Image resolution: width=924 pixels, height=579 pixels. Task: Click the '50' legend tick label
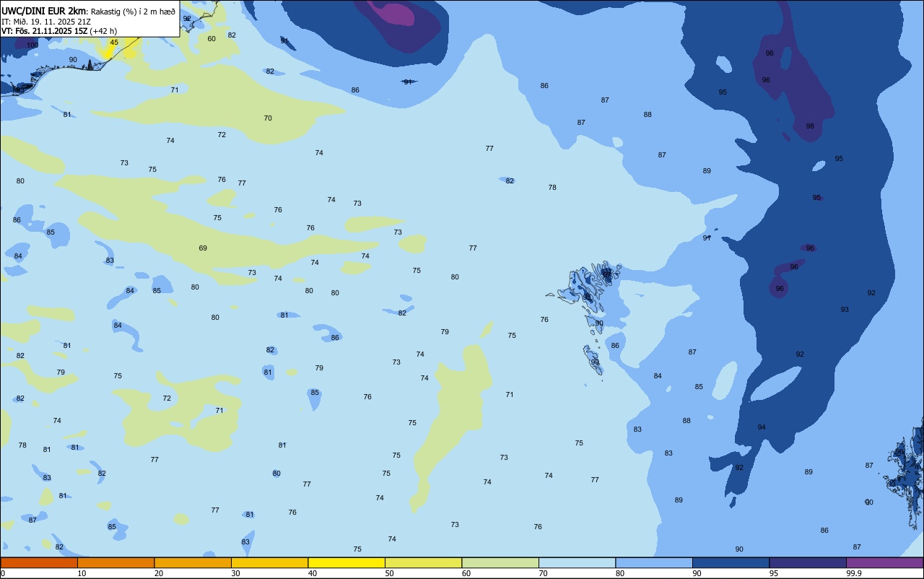coord(389,573)
